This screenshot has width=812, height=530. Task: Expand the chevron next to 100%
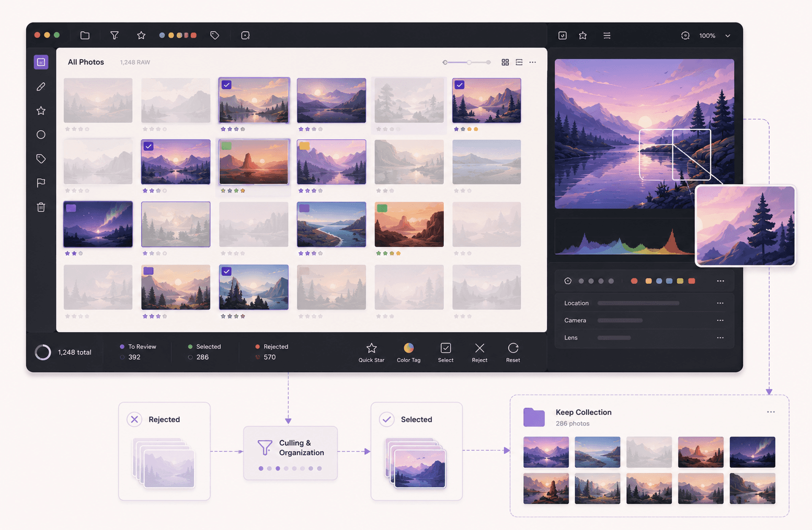(x=728, y=36)
